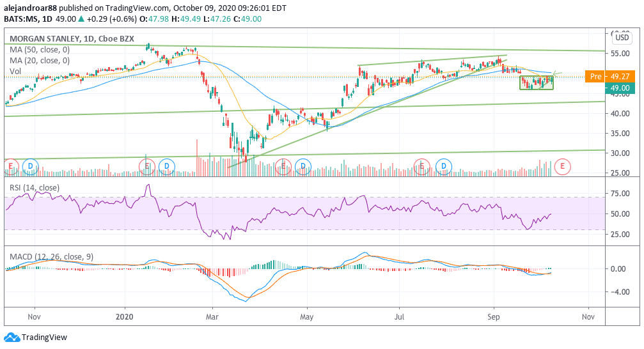Click the H:49.49 high value in header
644x349 pixels.
186,19
